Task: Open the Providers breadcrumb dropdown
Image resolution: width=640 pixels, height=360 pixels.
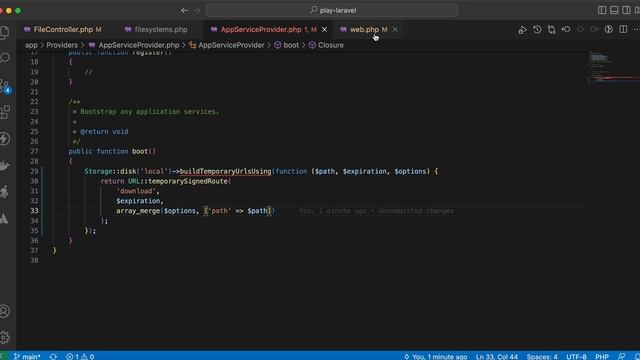Action: [x=62, y=45]
